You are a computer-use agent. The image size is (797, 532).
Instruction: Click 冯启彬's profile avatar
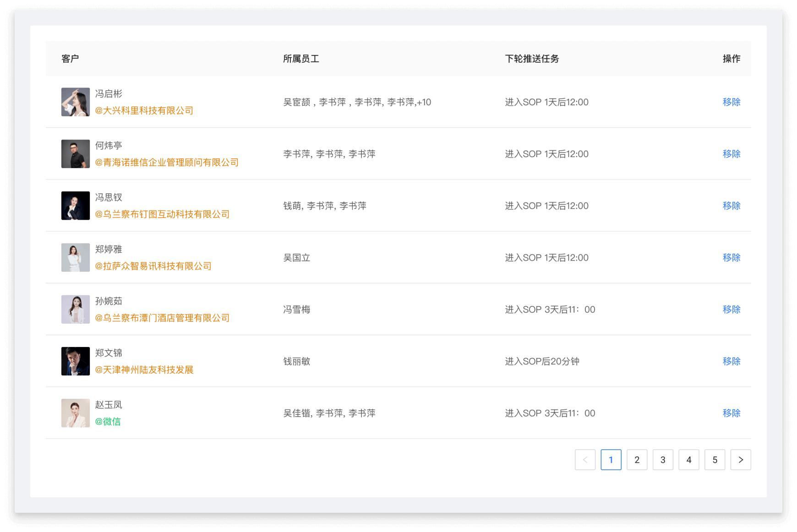(x=76, y=102)
